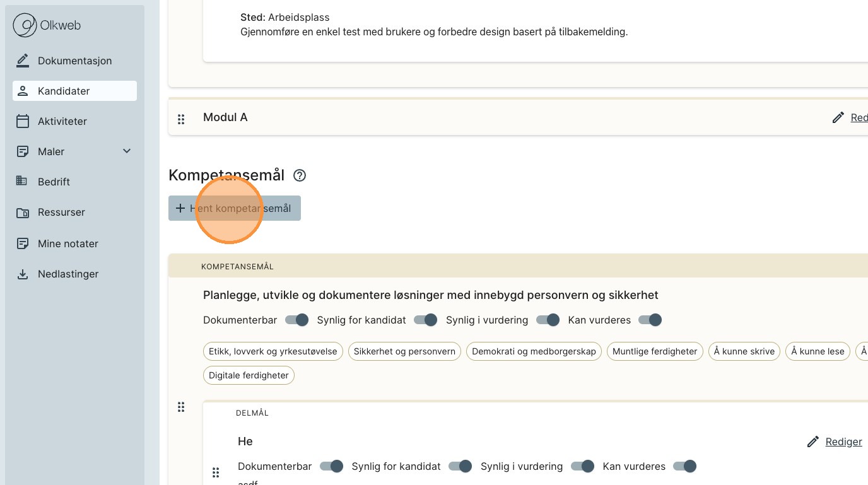Click the Bedrift building icon
Screen dimensions: 868x485
(x=22, y=182)
